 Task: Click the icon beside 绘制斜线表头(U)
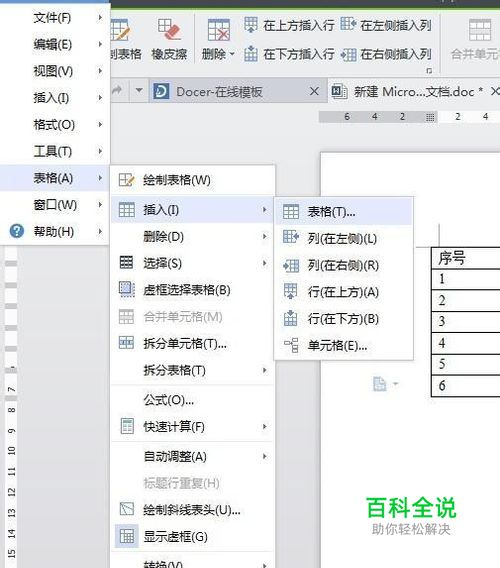[126, 509]
